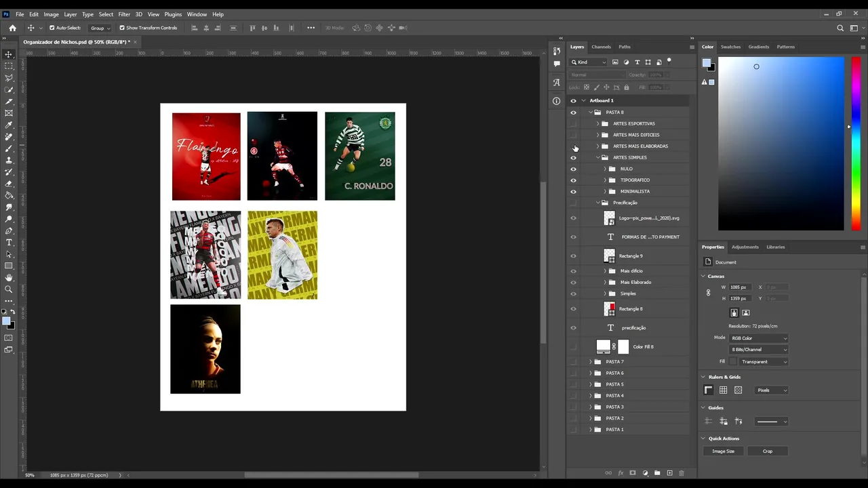Click the Image Size button

(723, 451)
